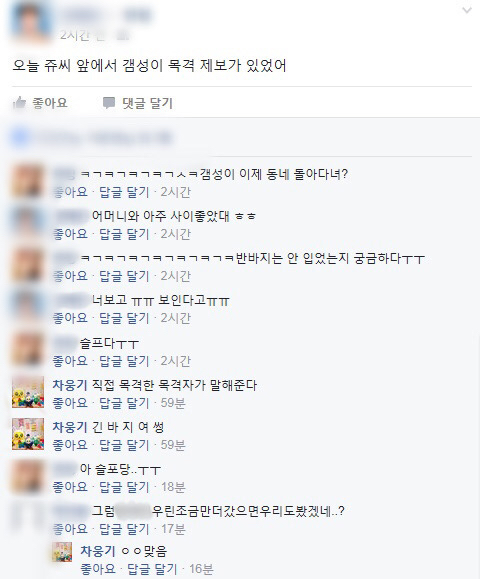Screen dimensions: 480x579
Task: Reply to the 너보고 보인다고 comment
Action: click(124, 318)
